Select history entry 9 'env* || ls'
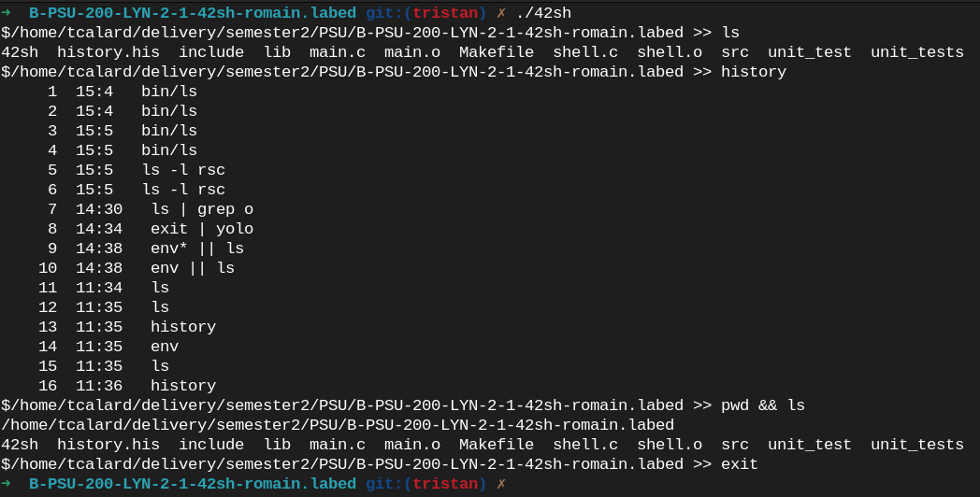This screenshot has height=497, width=980. point(197,248)
